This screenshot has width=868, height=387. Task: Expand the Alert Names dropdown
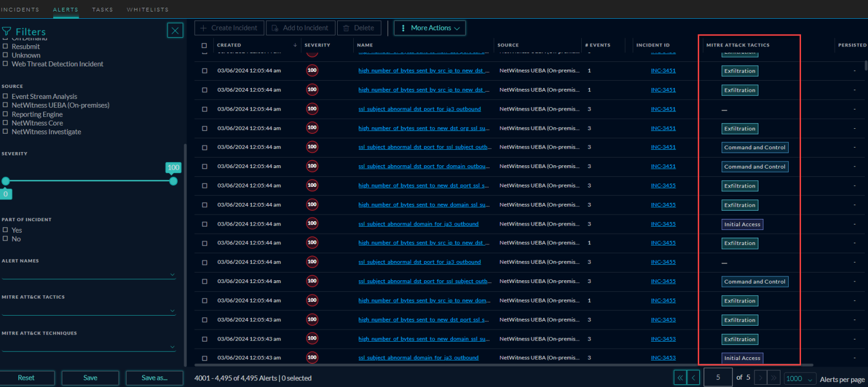coord(89,274)
